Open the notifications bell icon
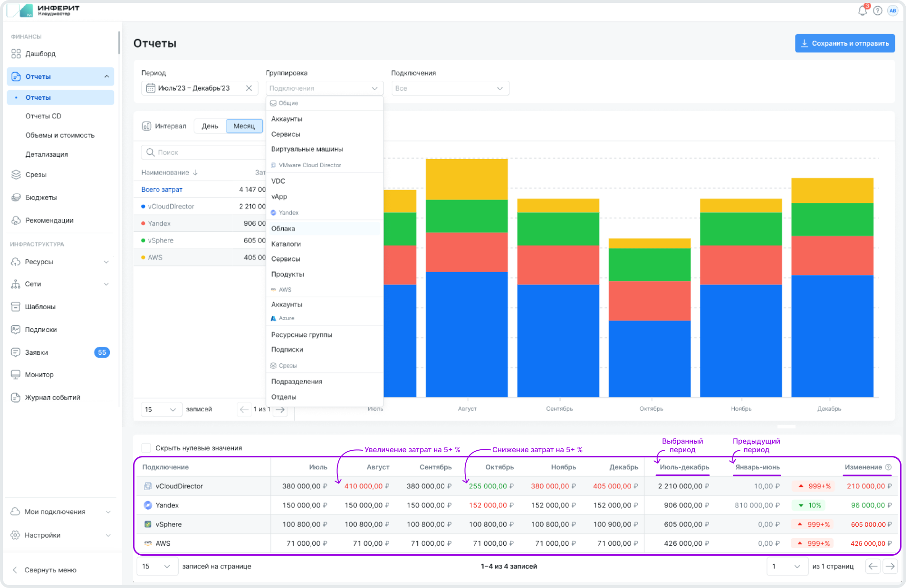 pyautogui.click(x=862, y=10)
